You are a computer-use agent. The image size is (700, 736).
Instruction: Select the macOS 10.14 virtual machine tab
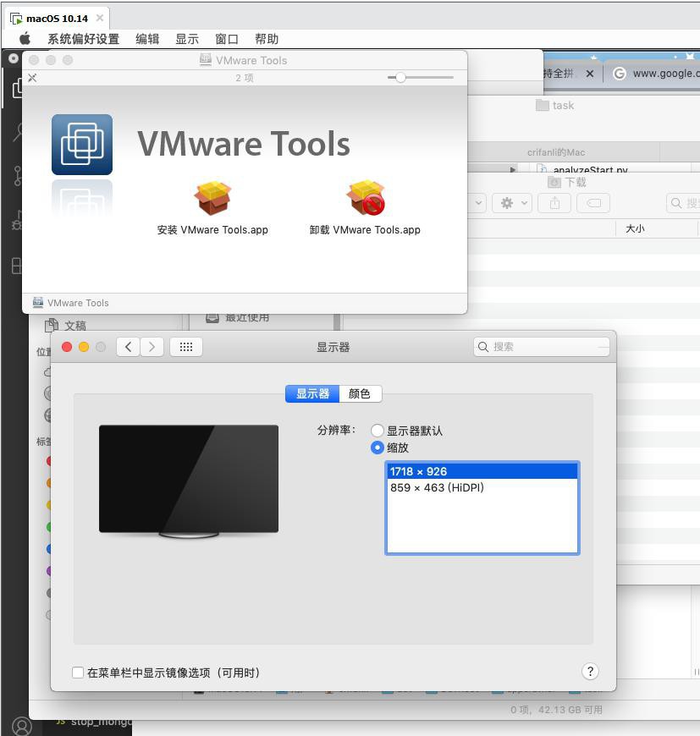pyautogui.click(x=57, y=19)
